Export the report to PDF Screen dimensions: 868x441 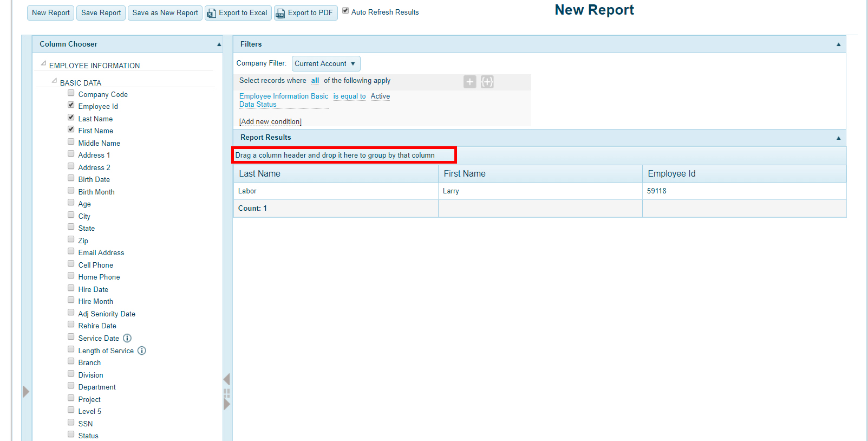(x=306, y=13)
